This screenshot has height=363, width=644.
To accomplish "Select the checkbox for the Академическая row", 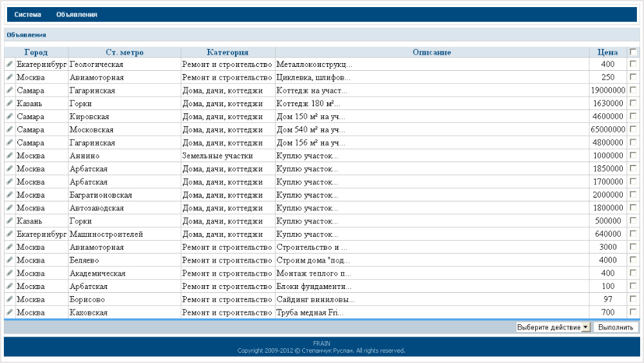I will 633,273.
